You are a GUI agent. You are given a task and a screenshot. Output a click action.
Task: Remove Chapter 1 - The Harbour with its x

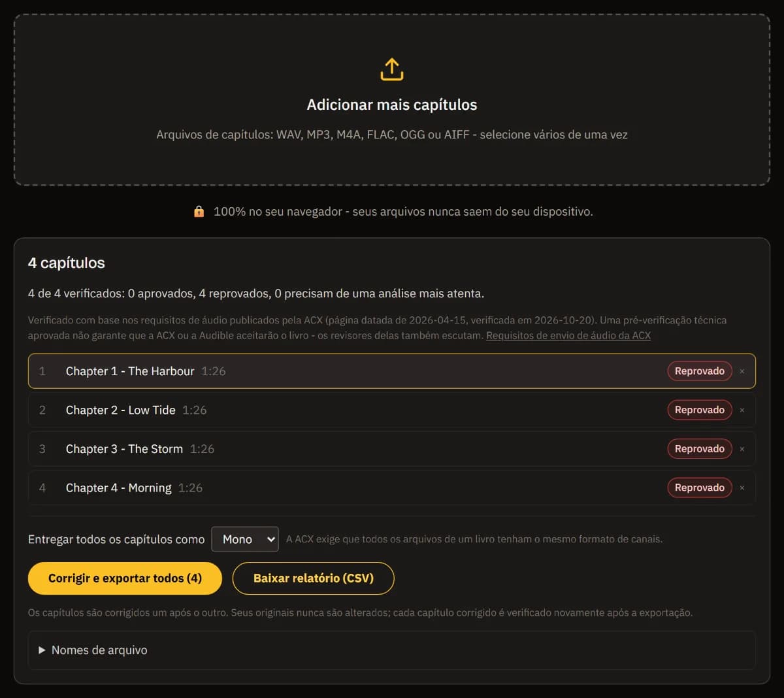point(742,371)
